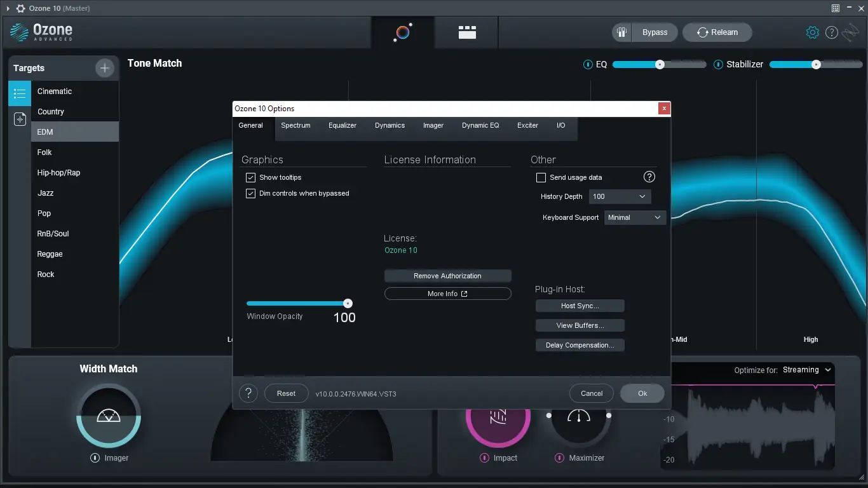Select the Folk target
Image resolution: width=868 pixels, height=488 pixels.
point(75,152)
